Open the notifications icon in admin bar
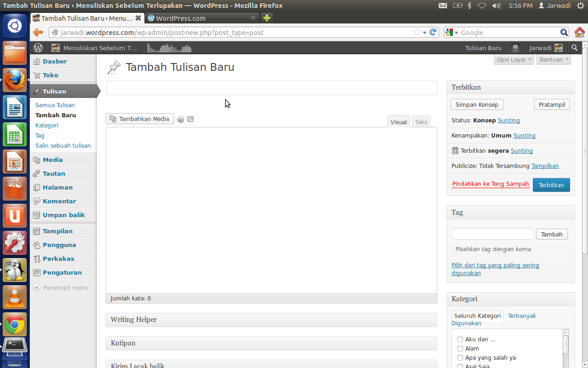This screenshot has height=368, width=588. click(x=515, y=48)
